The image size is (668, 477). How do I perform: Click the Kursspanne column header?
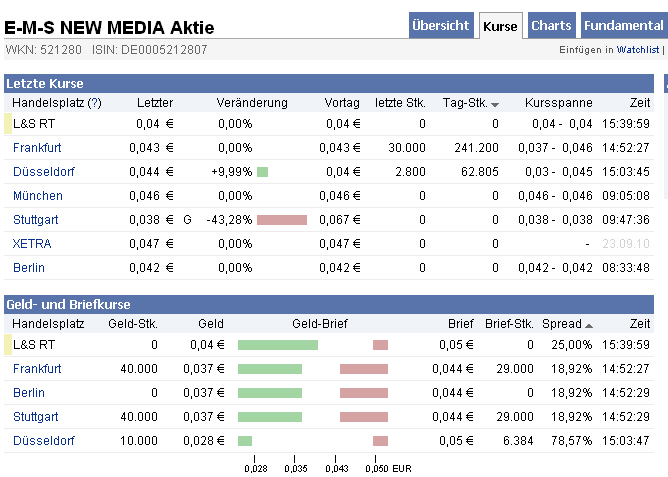click(559, 103)
